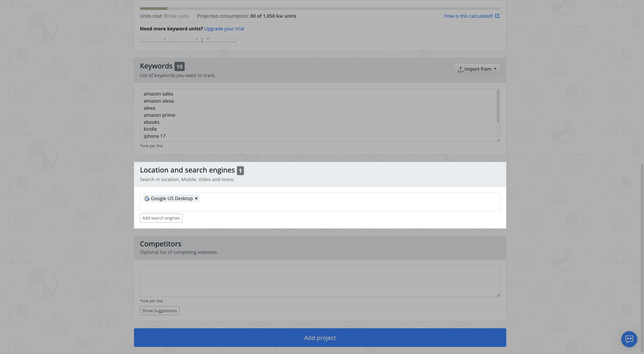This screenshot has height=354, width=644.
Task: Click the '80 kw units' cost value
Action: 176,16
